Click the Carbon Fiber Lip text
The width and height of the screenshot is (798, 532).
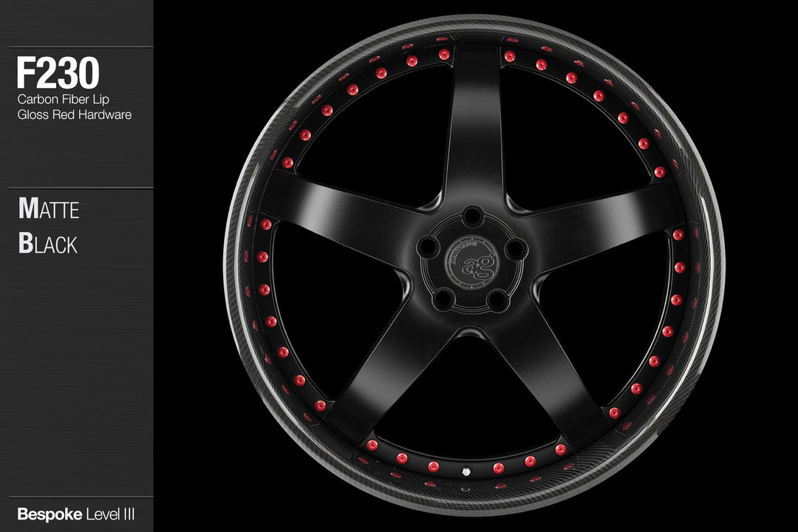coord(64,99)
